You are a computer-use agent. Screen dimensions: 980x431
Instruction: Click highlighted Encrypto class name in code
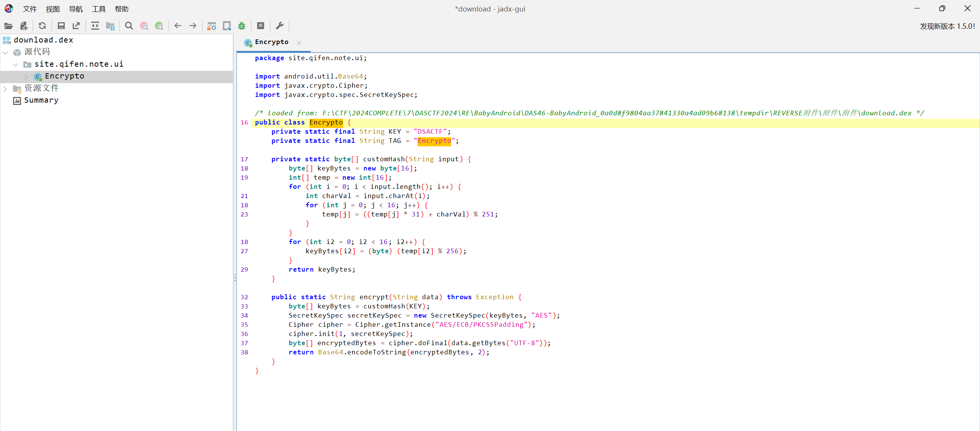point(326,123)
